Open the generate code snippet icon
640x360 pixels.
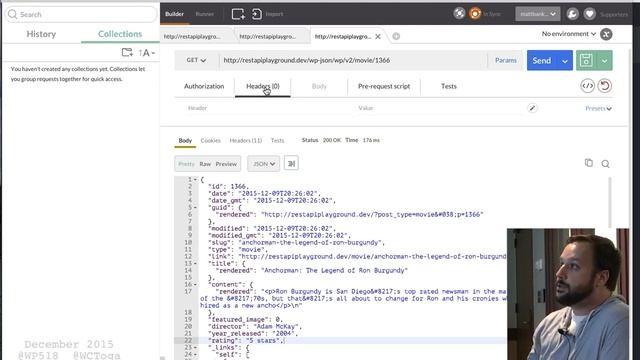click(587, 86)
